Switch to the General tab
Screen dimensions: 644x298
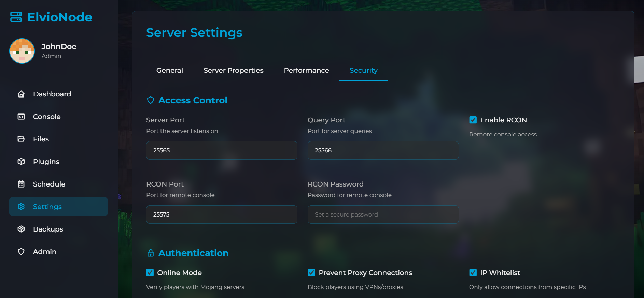170,70
